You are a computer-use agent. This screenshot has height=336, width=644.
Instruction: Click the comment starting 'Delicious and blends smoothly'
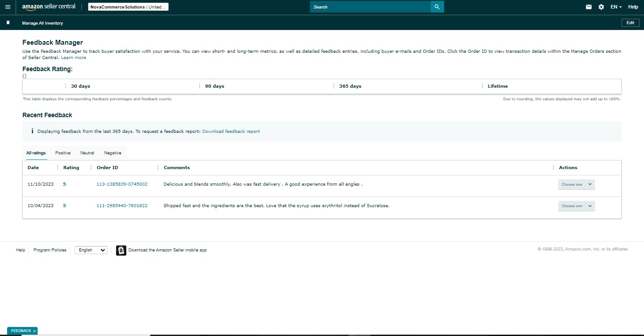click(263, 184)
